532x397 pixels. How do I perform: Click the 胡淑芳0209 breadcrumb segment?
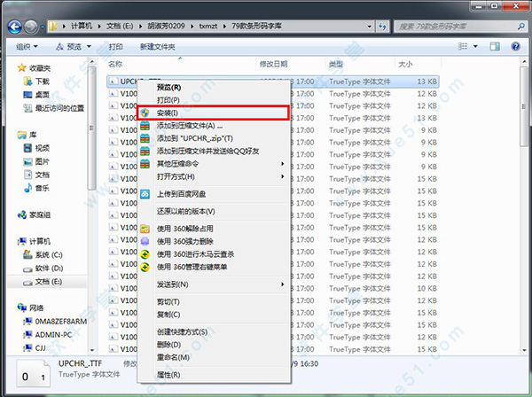[x=166, y=26]
